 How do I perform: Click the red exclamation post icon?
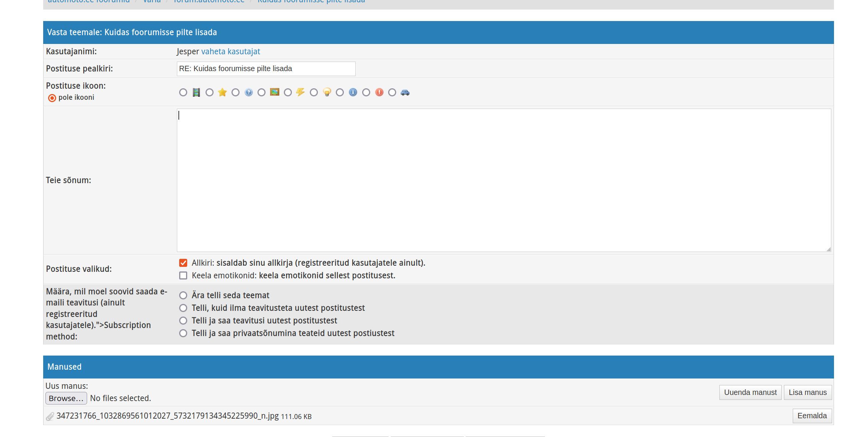pyautogui.click(x=379, y=92)
